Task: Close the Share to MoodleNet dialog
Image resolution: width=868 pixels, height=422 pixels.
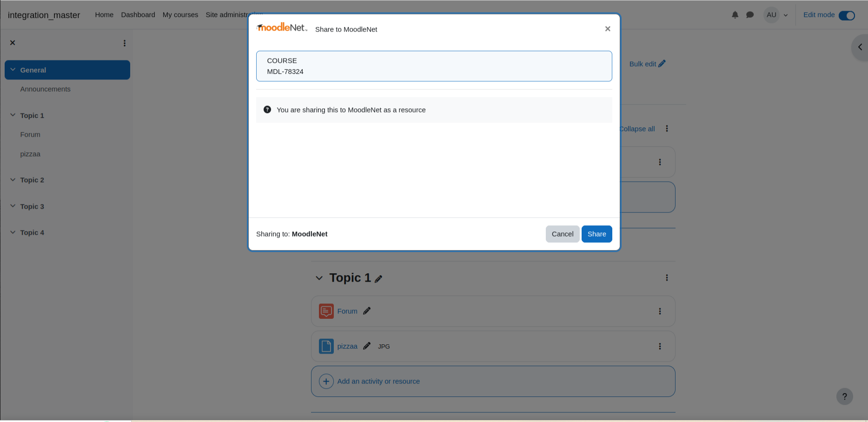Action: coord(607,29)
